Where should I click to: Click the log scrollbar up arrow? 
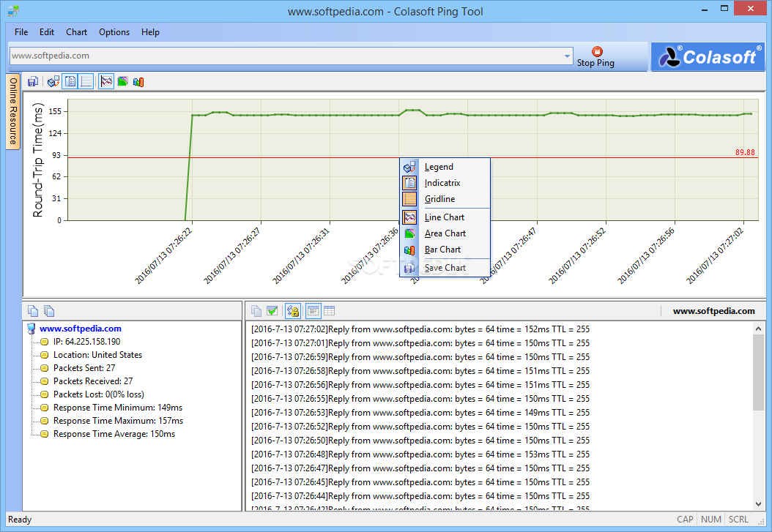758,329
